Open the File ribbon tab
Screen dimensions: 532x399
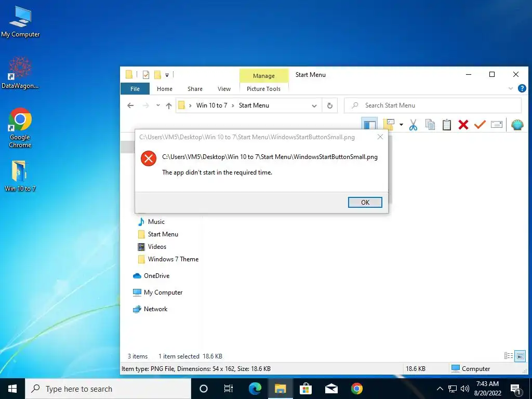point(135,89)
